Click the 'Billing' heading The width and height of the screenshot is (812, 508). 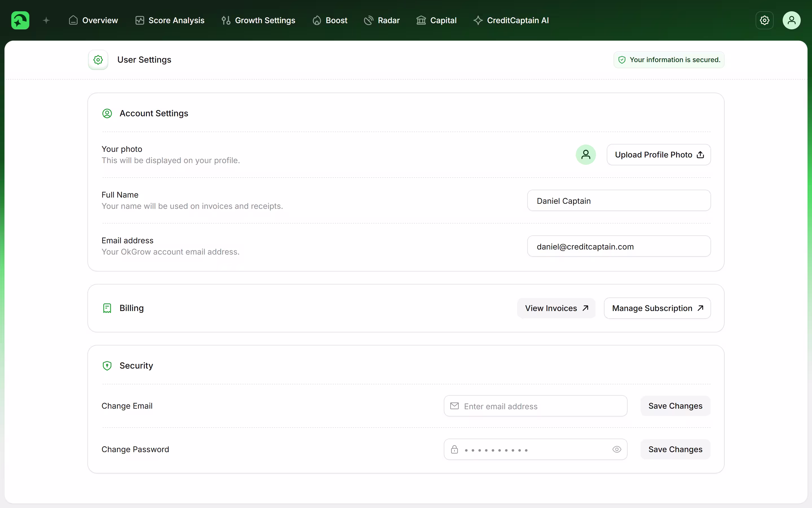pyautogui.click(x=132, y=308)
